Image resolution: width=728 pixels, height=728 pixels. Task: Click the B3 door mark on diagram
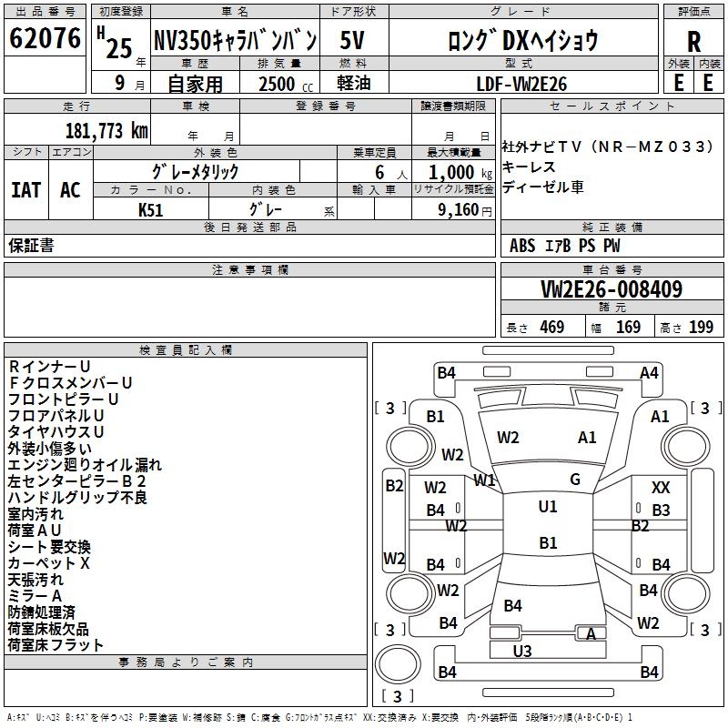(x=662, y=511)
